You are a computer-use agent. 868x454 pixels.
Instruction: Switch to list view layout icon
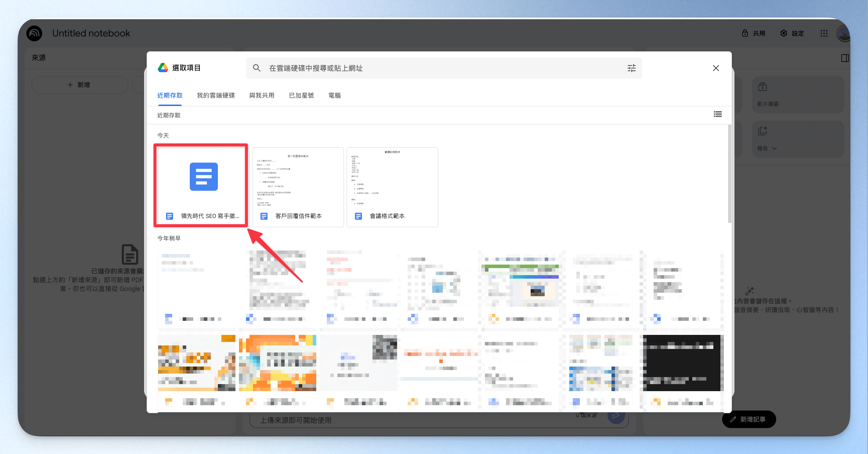(x=718, y=114)
